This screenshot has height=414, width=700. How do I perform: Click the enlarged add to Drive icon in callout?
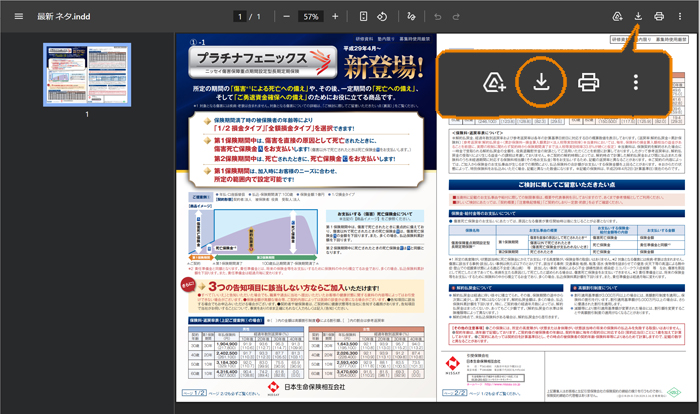pyautogui.click(x=492, y=81)
